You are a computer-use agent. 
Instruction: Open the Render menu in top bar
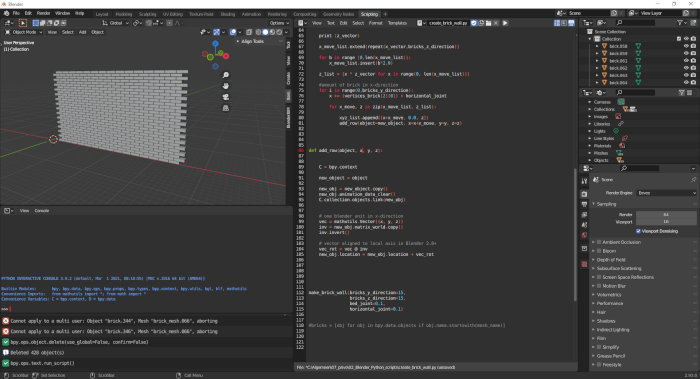43,13
